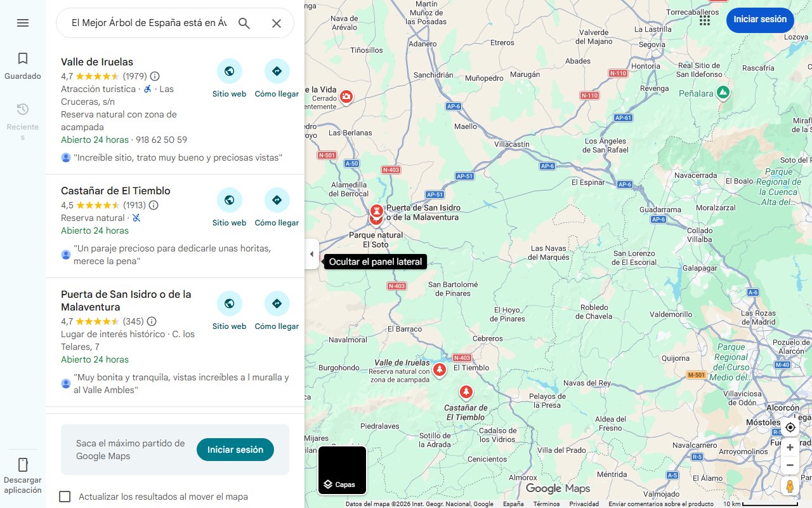The height and width of the screenshot is (508, 812).
Task: Open Sitio web for Valle de Iruelas
Action: pos(229,79)
